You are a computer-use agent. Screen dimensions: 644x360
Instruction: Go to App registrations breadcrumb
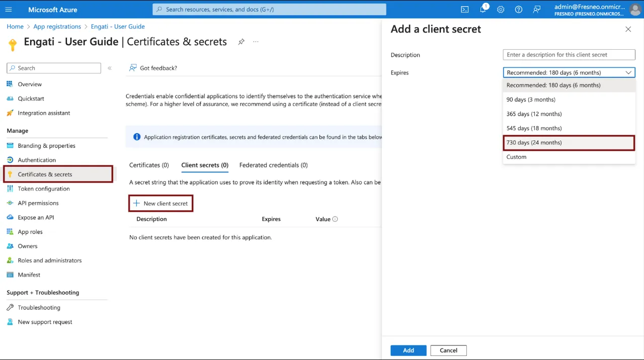coord(57,27)
